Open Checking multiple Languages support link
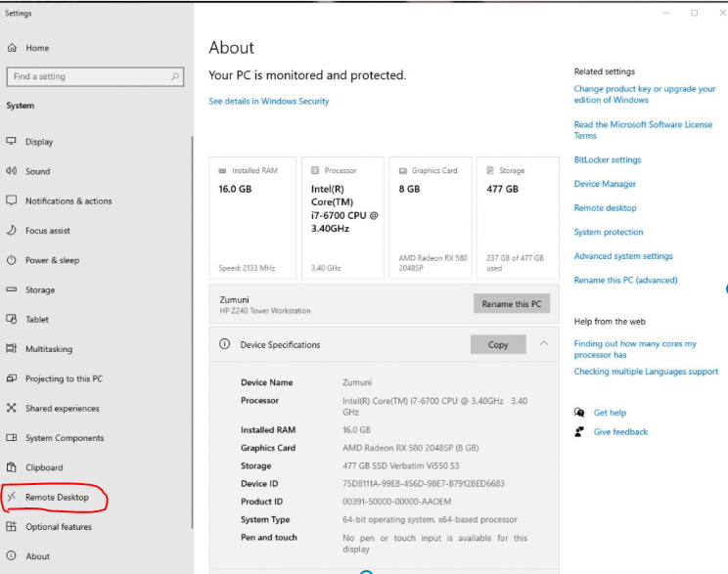728x574 pixels. (x=646, y=372)
